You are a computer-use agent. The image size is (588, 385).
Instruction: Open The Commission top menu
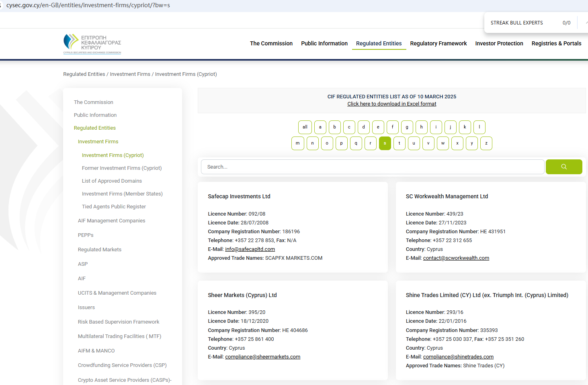271,43
